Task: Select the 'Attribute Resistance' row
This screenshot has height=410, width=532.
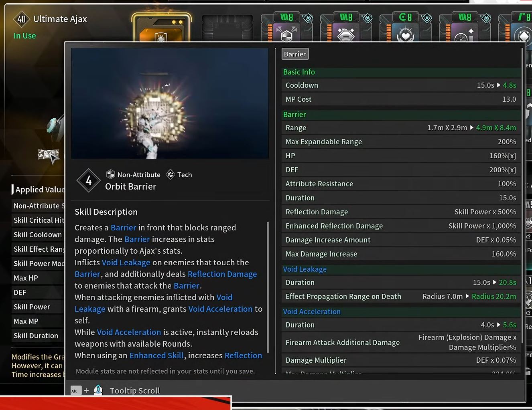Action: [401, 184]
